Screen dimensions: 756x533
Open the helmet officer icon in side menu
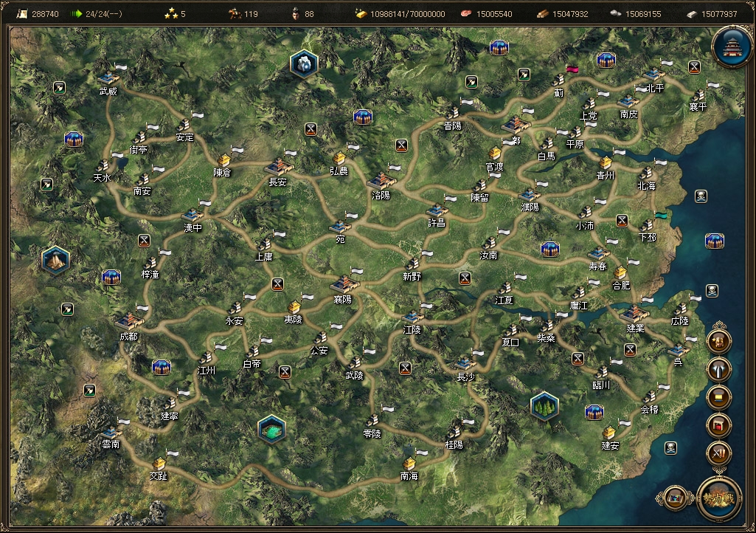(x=718, y=341)
